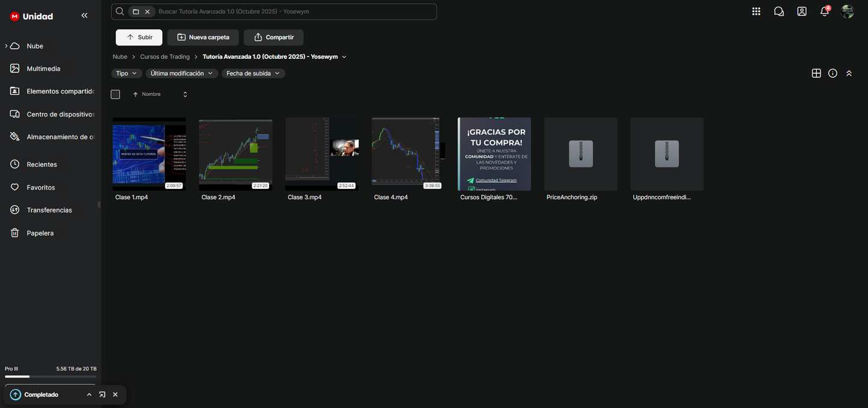Close the Completado transfer widget
This screenshot has height=408, width=868.
point(115,395)
